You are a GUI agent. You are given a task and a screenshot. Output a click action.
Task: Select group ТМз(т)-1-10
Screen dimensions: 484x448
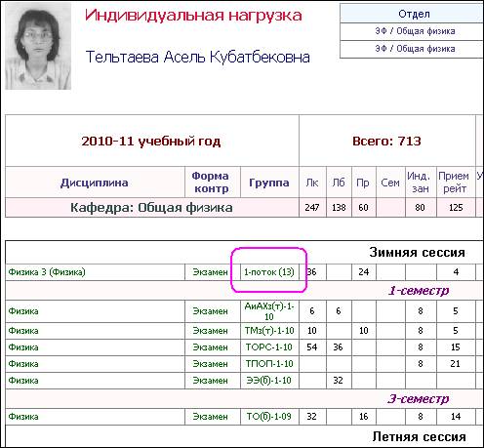269,331
